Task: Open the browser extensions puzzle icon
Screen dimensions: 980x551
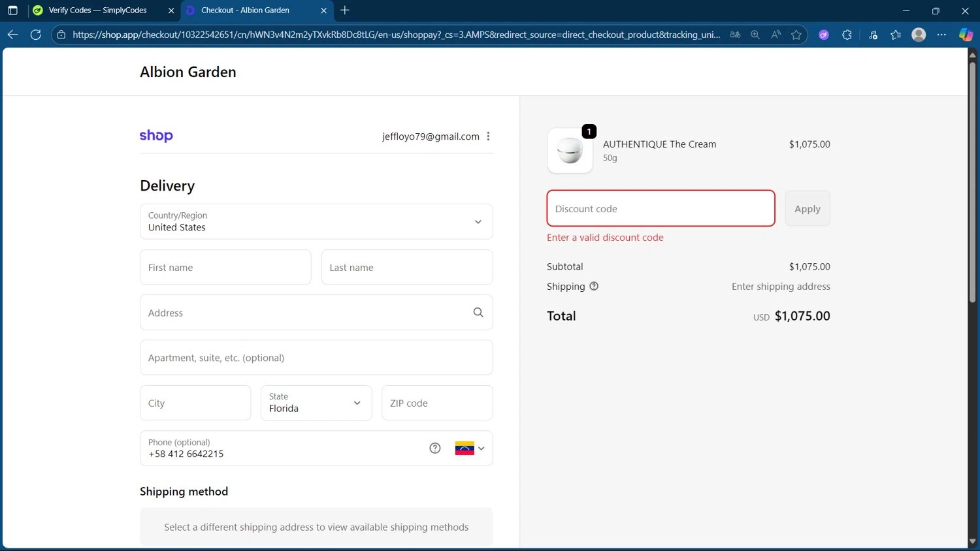Action: (847, 35)
